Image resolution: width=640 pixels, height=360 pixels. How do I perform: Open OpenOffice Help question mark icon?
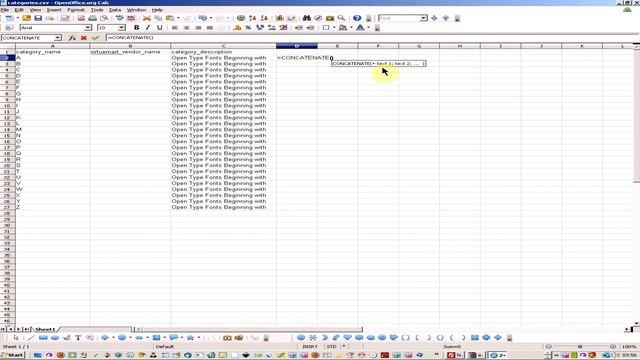coord(357,18)
